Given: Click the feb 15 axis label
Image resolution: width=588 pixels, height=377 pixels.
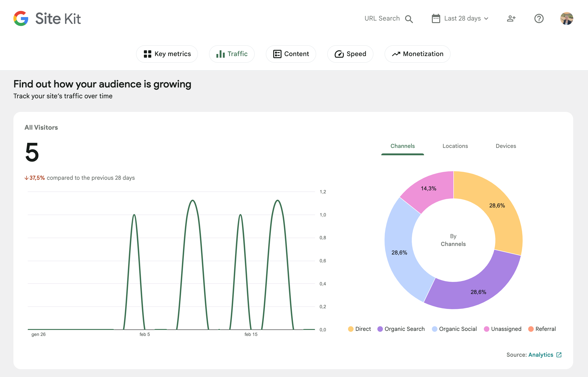Looking at the screenshot, I should coord(251,334).
